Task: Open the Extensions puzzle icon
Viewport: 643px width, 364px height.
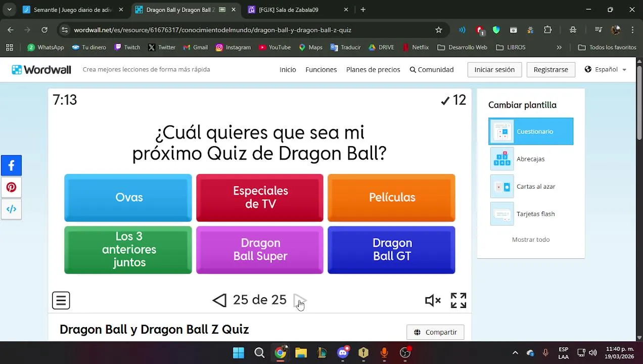Action: (547, 30)
